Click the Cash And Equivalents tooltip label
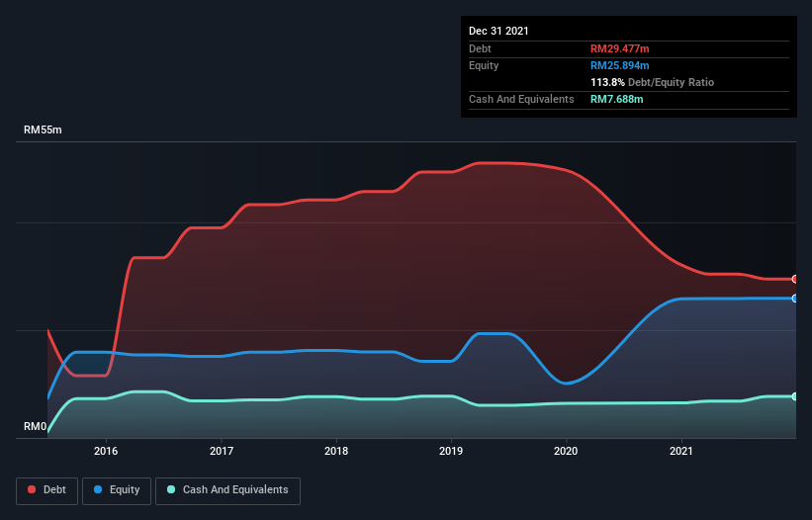Image resolution: width=812 pixels, height=520 pixels. point(521,99)
